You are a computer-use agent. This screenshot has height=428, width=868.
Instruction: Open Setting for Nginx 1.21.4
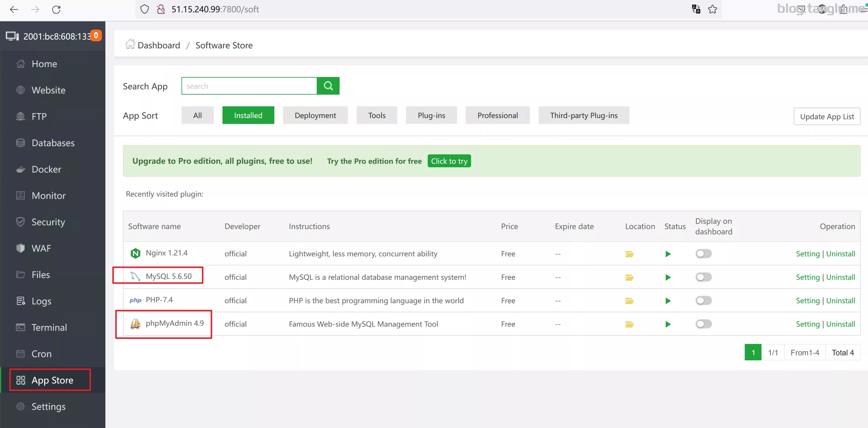coord(808,254)
